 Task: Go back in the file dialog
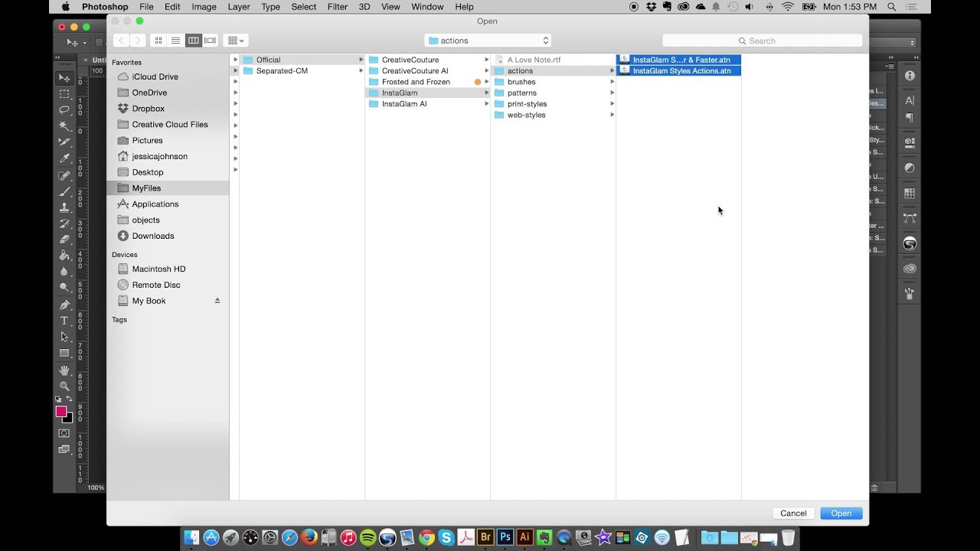click(x=121, y=41)
